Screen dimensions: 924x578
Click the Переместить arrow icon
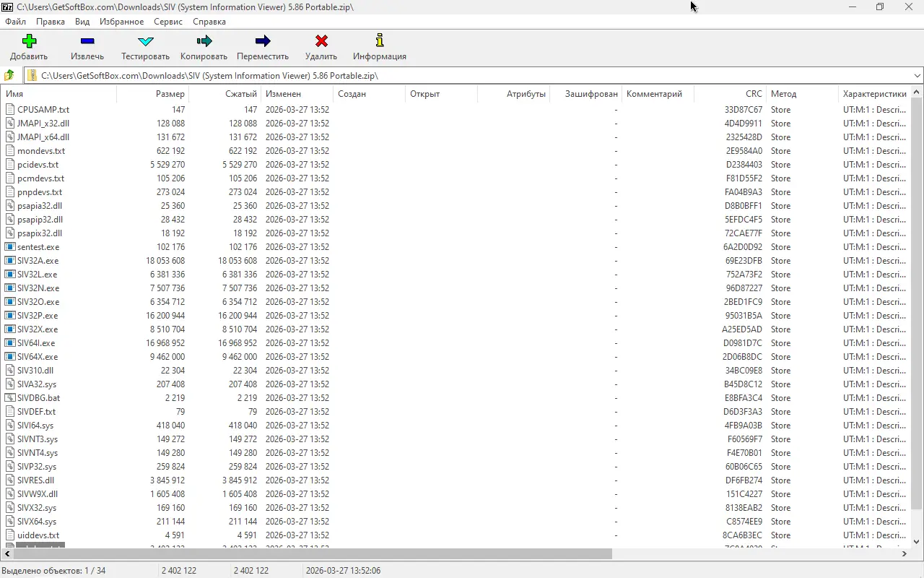click(263, 41)
